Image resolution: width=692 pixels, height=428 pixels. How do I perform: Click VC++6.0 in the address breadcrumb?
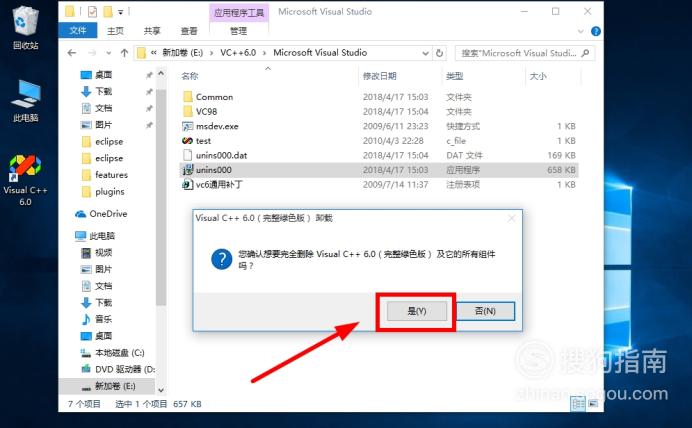(x=238, y=53)
